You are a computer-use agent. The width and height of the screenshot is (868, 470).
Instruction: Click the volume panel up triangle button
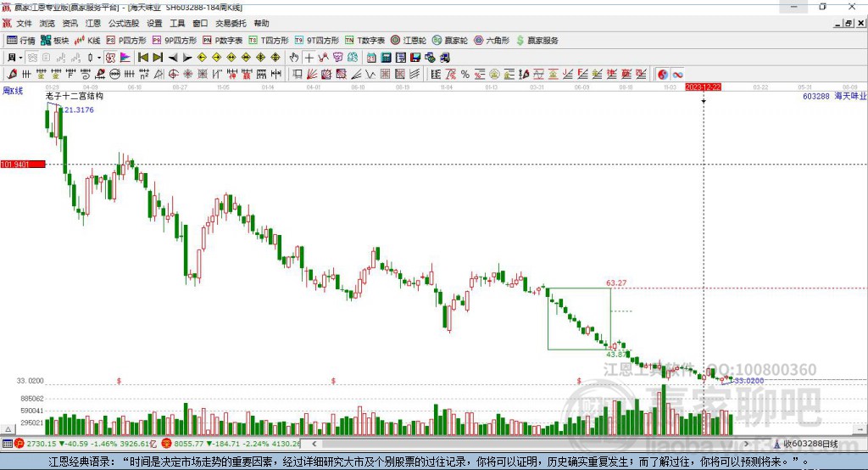[x=8, y=429]
